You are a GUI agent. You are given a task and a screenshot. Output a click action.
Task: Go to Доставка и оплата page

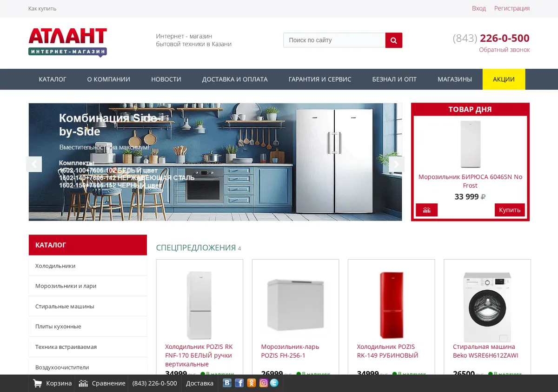[x=235, y=79]
